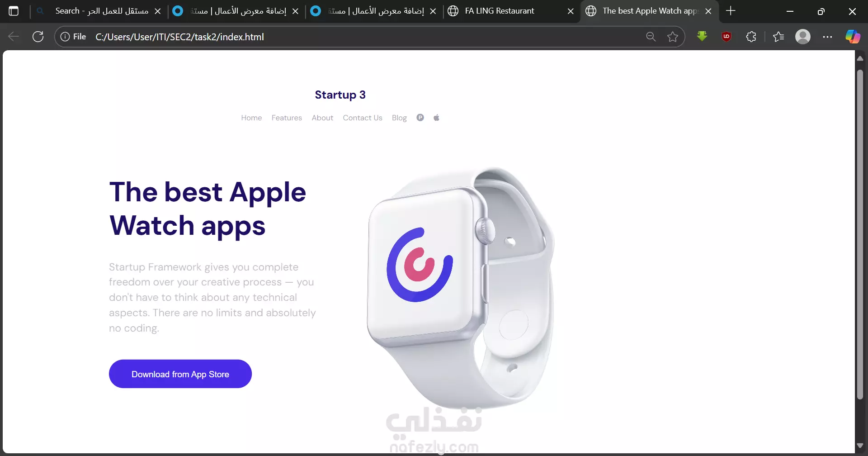Open a new tab with plus button
Viewport: 868px width, 456px height.
click(x=731, y=11)
